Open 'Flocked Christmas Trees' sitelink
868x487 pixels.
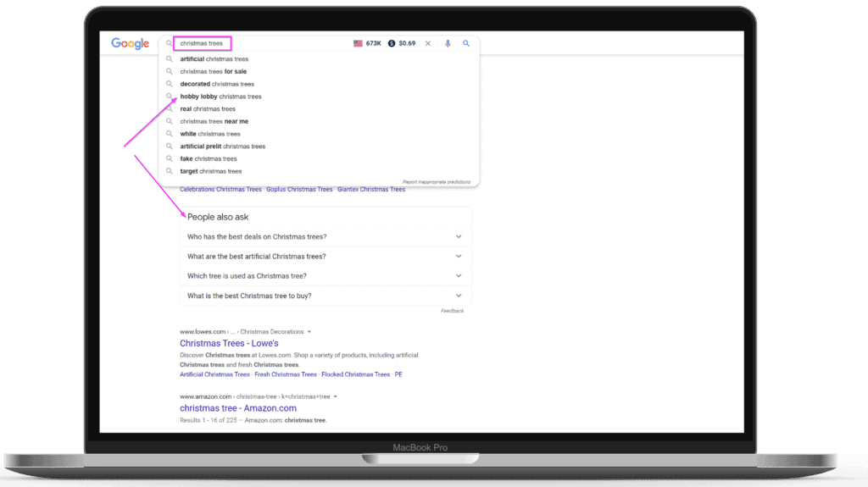tap(355, 374)
